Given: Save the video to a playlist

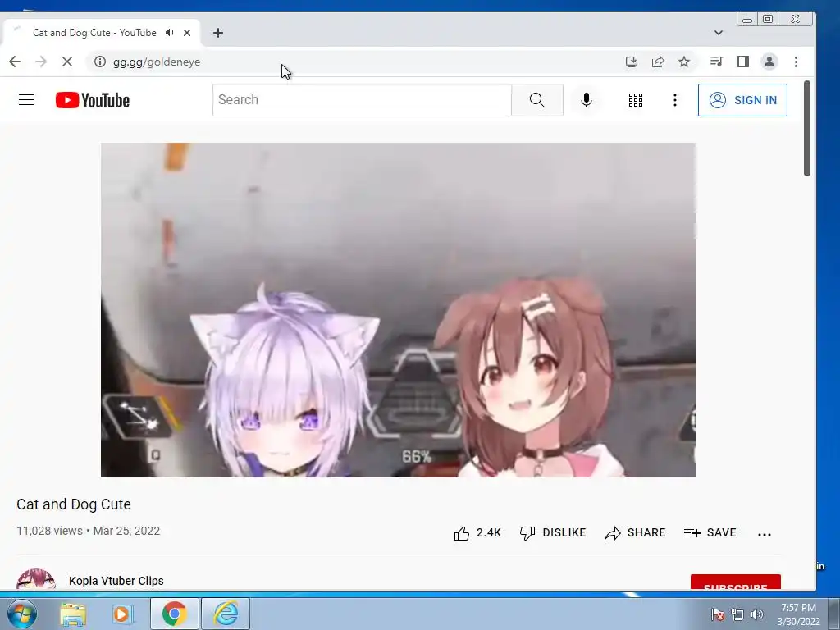Looking at the screenshot, I should (710, 533).
